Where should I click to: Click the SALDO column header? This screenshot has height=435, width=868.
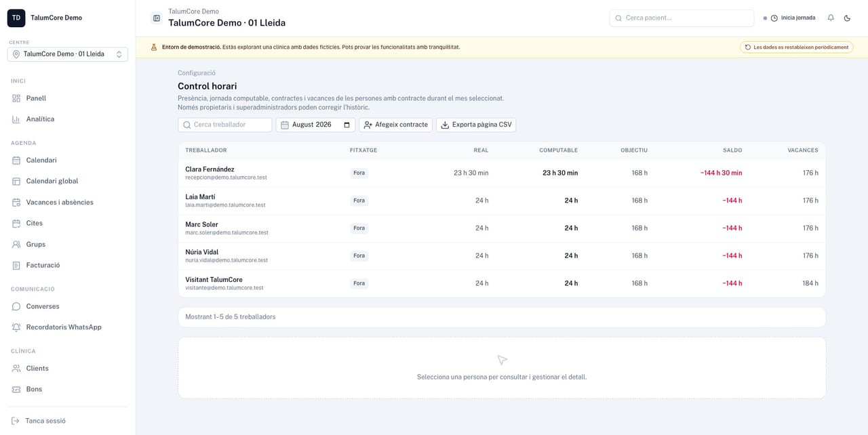[x=732, y=150]
